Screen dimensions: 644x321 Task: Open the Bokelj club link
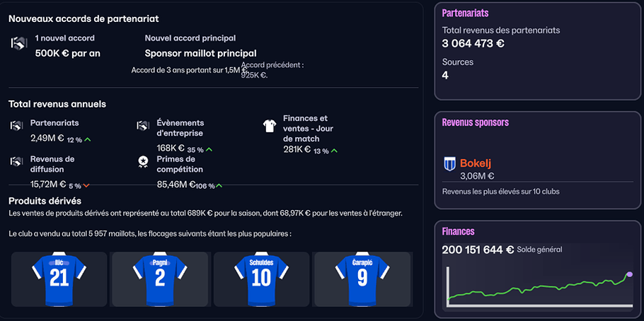476,163
